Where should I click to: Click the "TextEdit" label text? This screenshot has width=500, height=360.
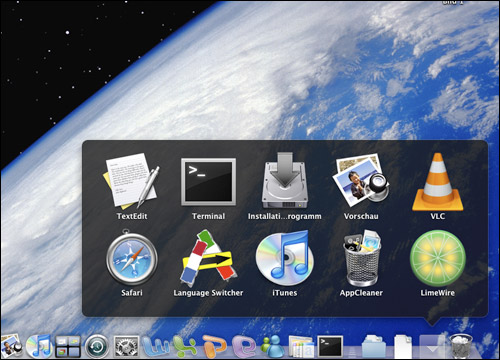(132, 216)
